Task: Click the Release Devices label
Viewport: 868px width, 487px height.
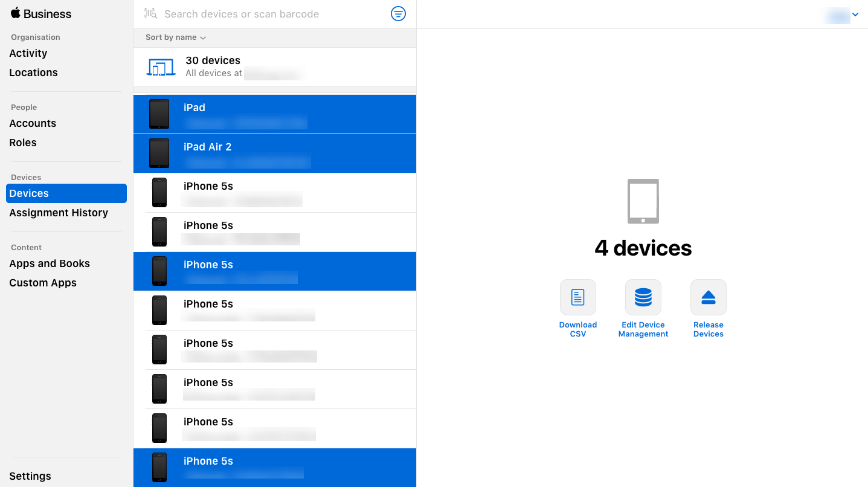Action: [x=709, y=329]
